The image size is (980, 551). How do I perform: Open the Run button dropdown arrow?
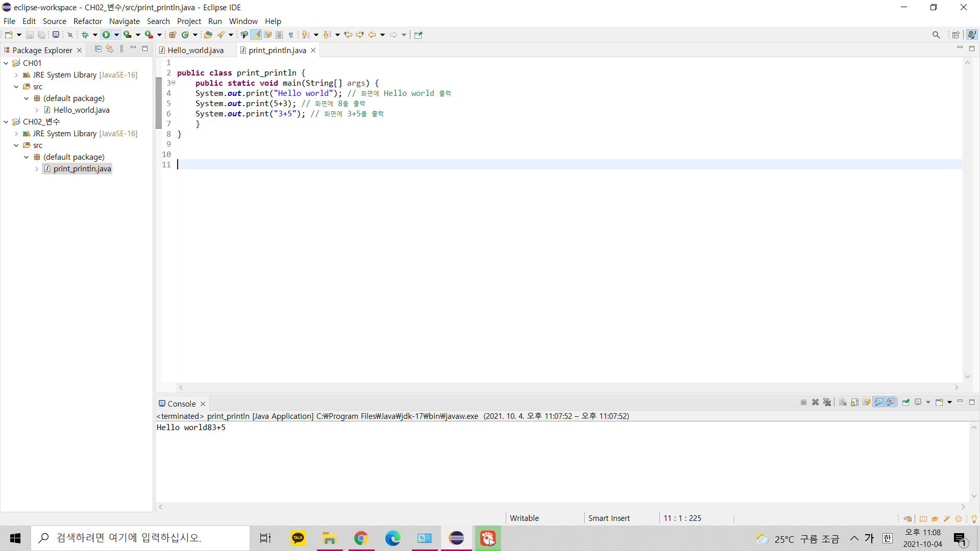tap(116, 35)
